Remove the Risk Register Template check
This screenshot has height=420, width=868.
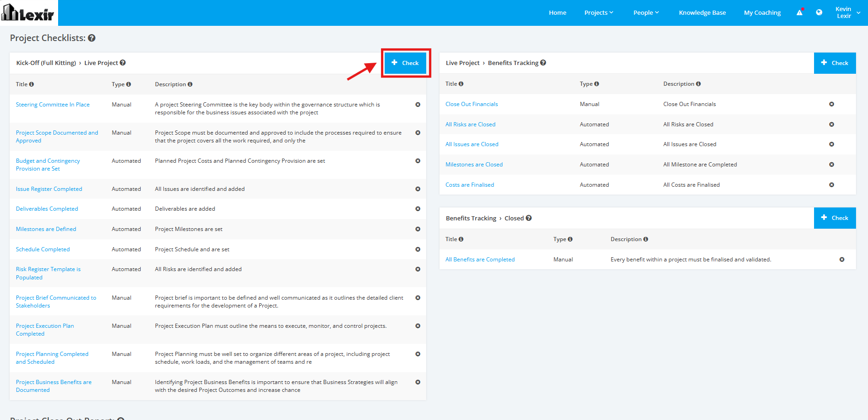point(418,269)
